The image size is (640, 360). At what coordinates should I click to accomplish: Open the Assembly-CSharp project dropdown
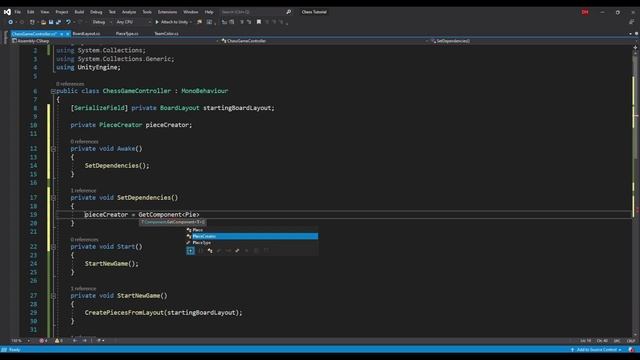tap(116, 41)
